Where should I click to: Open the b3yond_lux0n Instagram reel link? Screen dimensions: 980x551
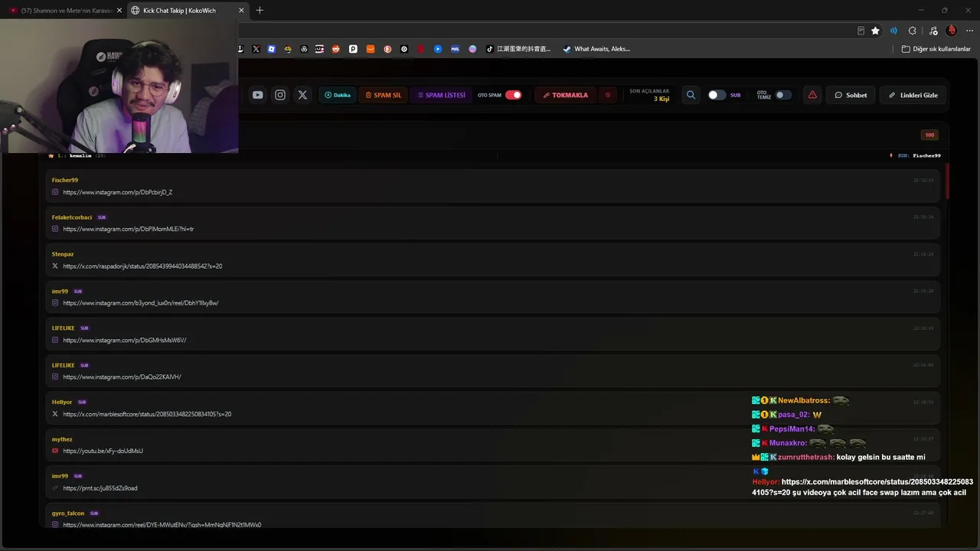[x=141, y=303]
